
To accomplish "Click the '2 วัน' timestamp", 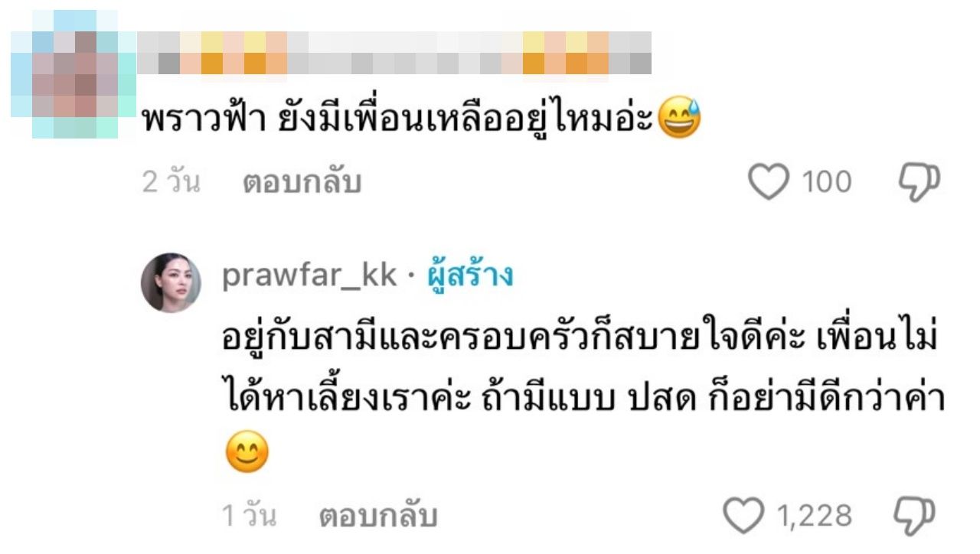I will 171,183.
